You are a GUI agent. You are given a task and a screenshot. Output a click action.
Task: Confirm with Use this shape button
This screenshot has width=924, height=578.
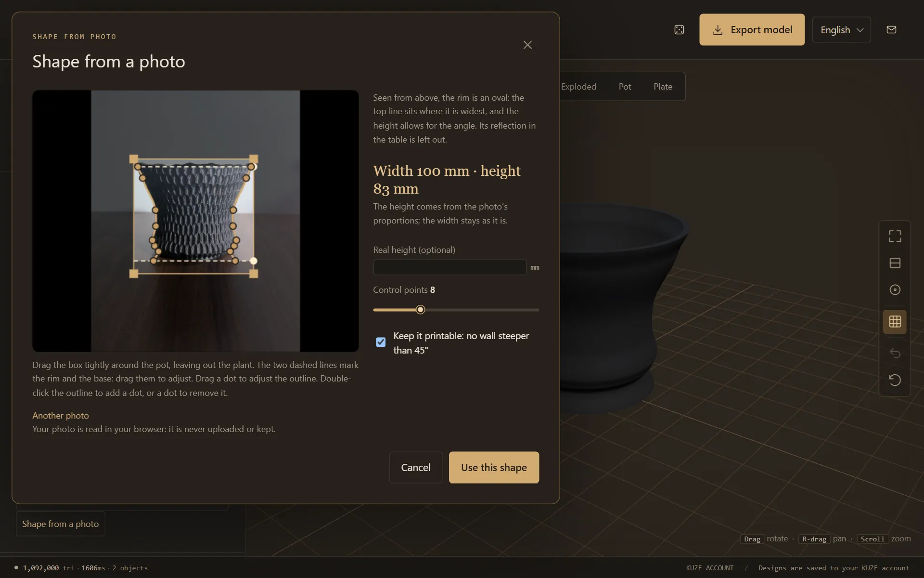click(x=494, y=467)
